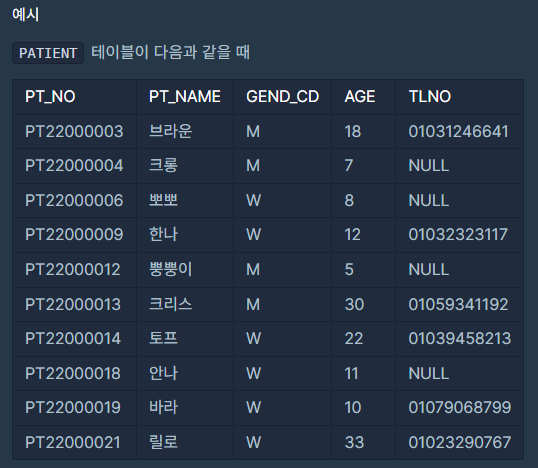Select patient name 뿡뿡이

coord(170,269)
